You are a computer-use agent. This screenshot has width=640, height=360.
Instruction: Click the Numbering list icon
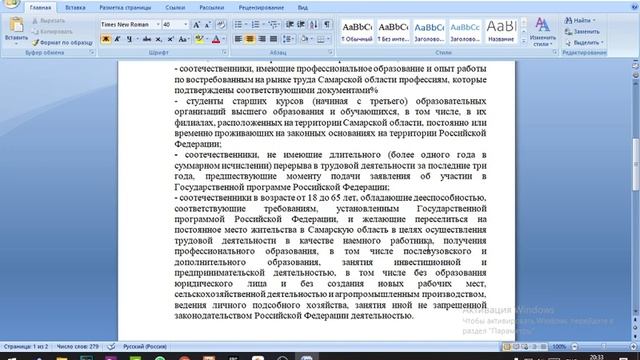tap(256, 25)
